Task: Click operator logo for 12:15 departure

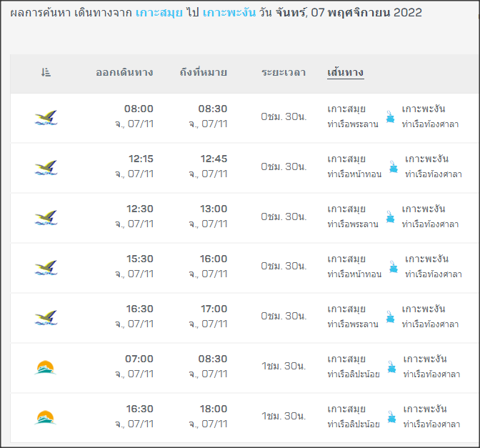Action: pos(46,167)
